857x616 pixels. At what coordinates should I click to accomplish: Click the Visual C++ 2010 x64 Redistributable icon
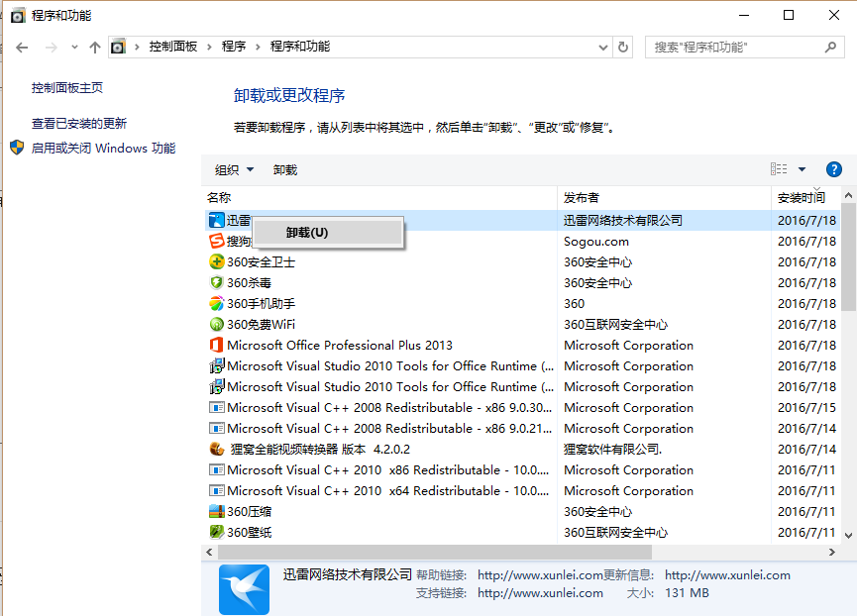point(217,490)
